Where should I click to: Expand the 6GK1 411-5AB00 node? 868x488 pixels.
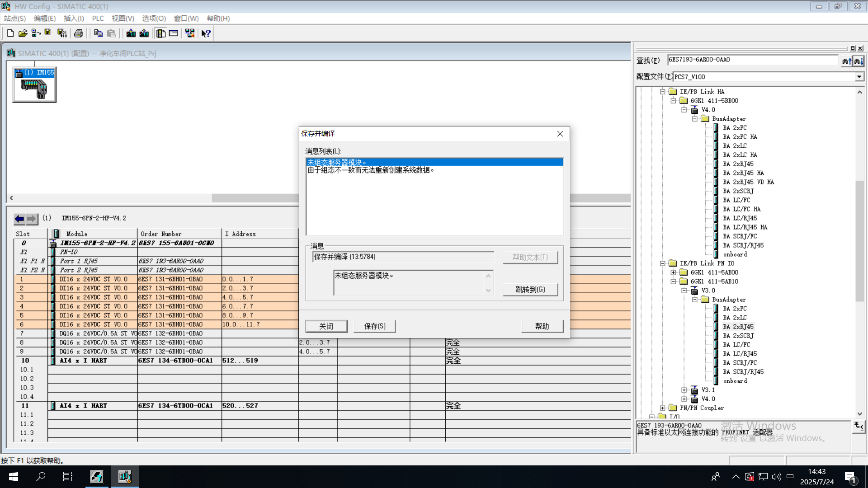tap(673, 272)
